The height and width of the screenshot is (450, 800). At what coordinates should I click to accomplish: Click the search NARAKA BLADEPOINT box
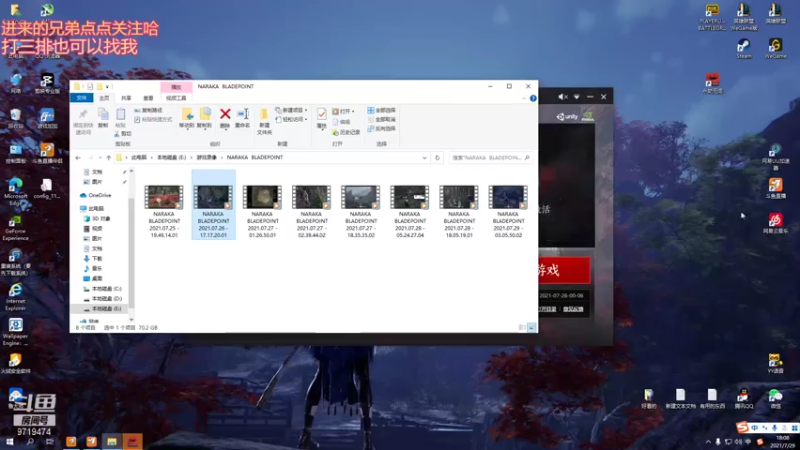pos(490,158)
